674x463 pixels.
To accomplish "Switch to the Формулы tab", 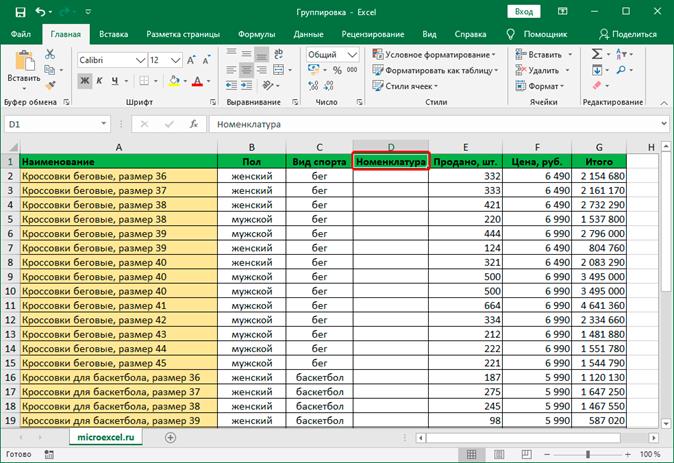I will click(x=257, y=34).
